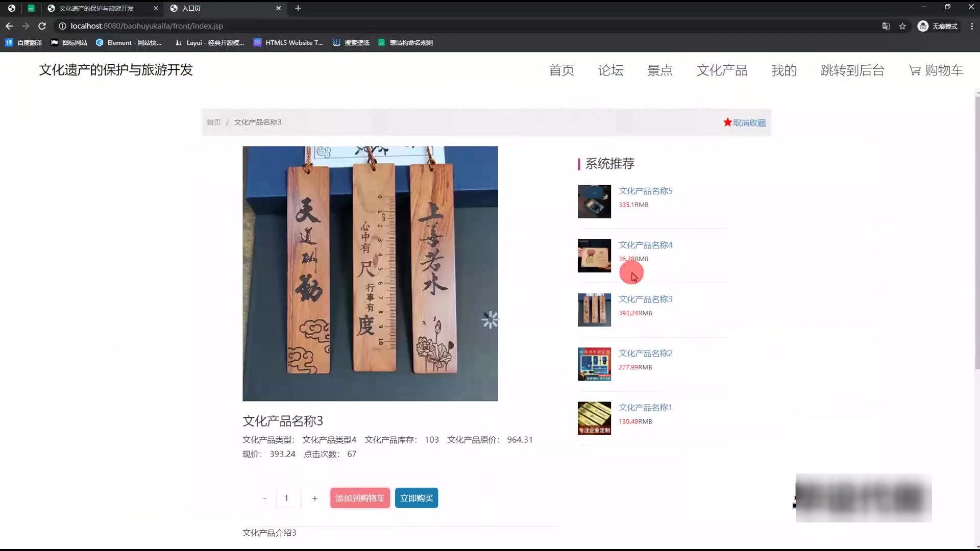980x551 pixels.
Task: Open recommended 文化产品名称5 link
Action: coord(645,191)
